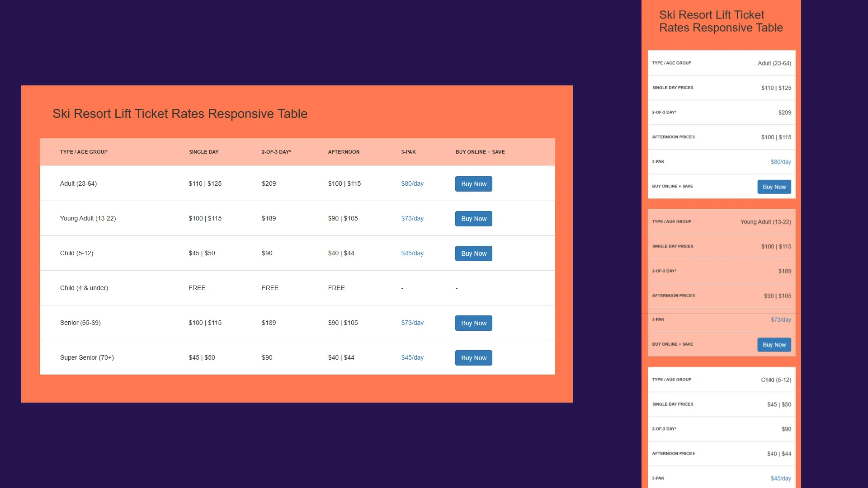Click Buy Now in mobile Young Adult card
This screenshot has height=488, width=868.
(774, 345)
